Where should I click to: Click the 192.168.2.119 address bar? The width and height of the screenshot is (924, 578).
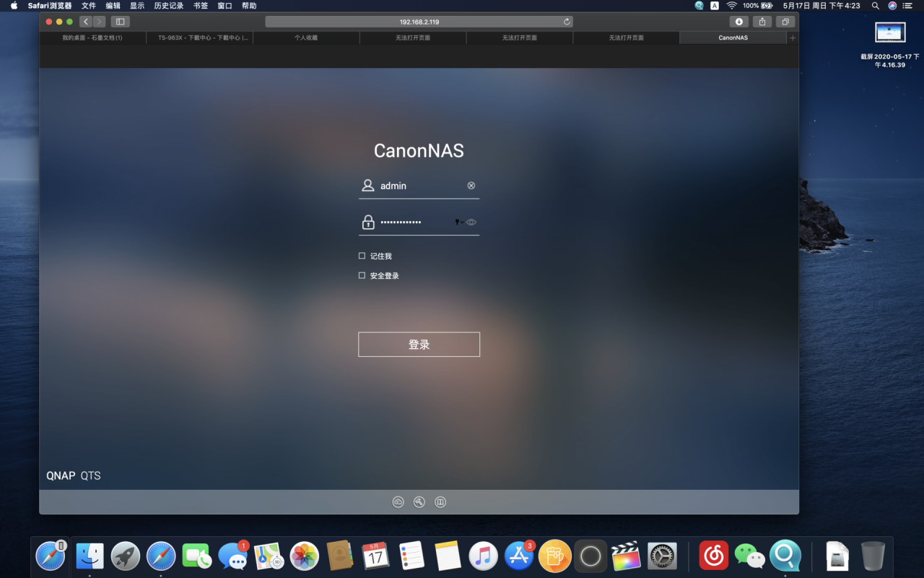[419, 22]
